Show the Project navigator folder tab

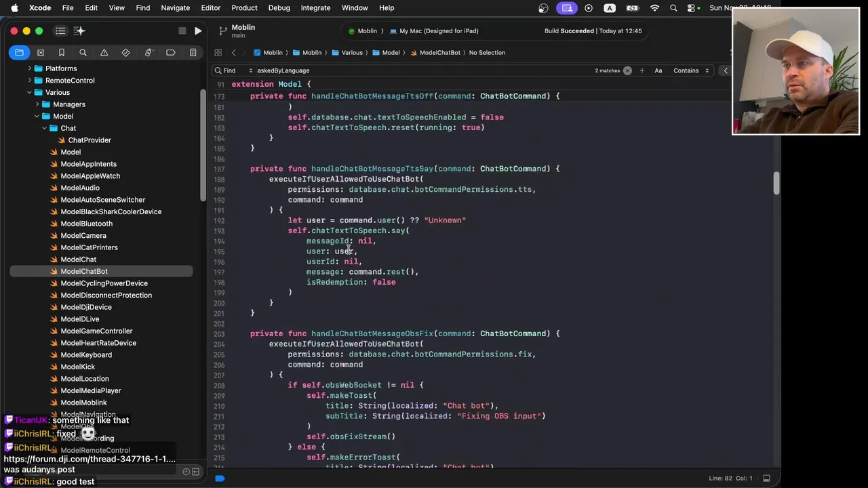[x=19, y=52]
